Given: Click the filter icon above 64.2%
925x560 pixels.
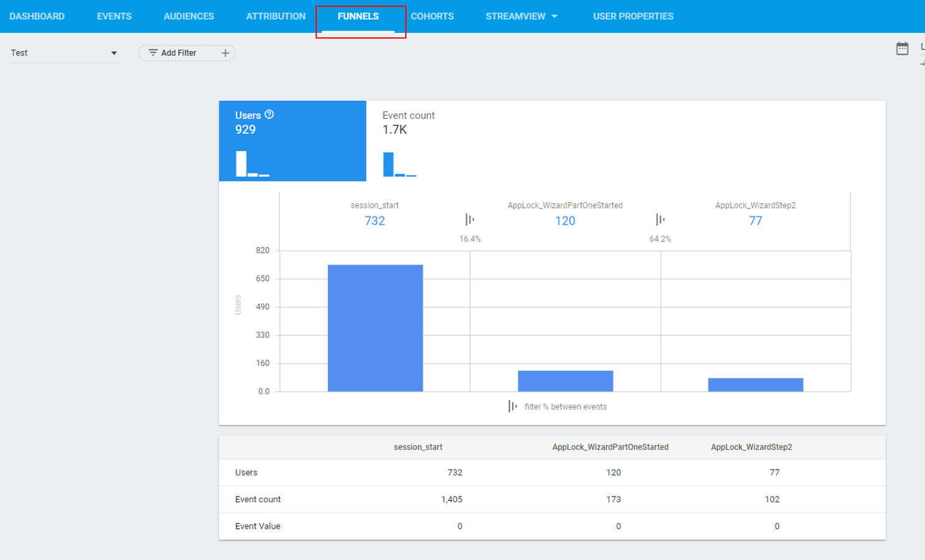Looking at the screenshot, I should 660,220.
